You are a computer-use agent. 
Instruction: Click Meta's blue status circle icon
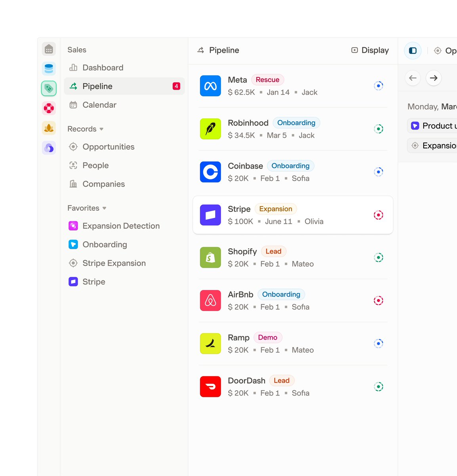coord(379,86)
